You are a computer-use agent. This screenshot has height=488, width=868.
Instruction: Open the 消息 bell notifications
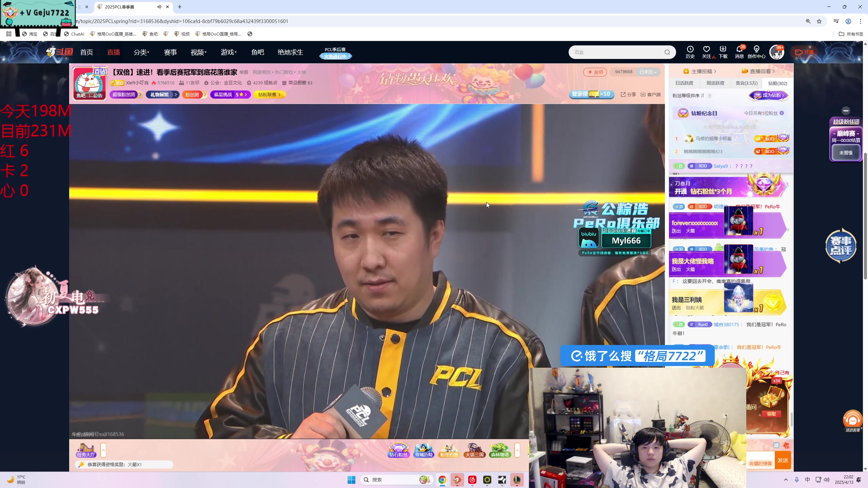[739, 52]
